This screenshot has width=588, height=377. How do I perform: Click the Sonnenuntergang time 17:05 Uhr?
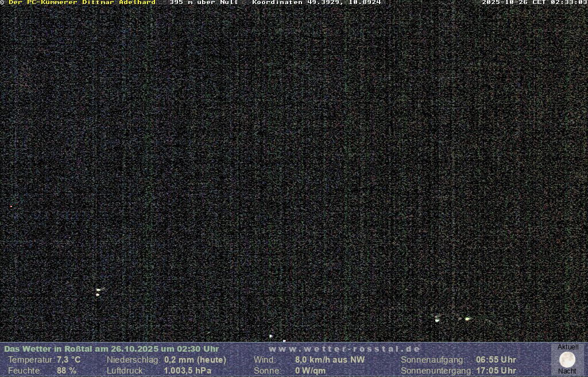[496, 371]
